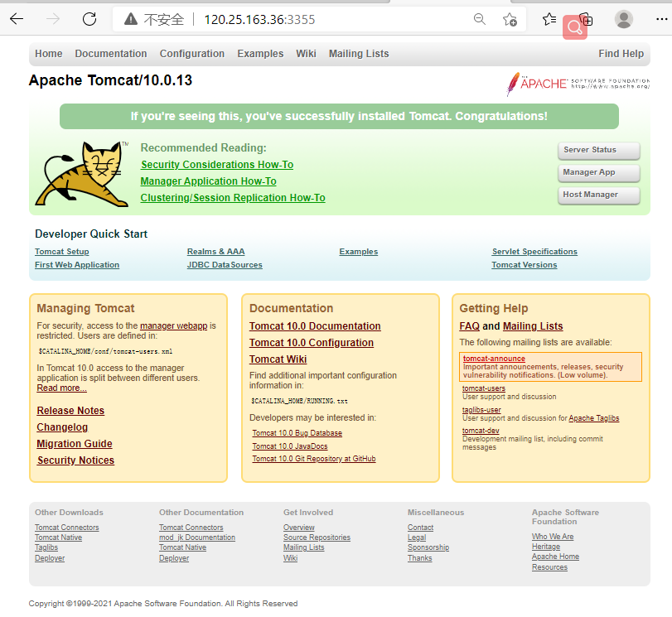
Task: Open the tomcat-users mailing list link
Action: [x=484, y=388]
